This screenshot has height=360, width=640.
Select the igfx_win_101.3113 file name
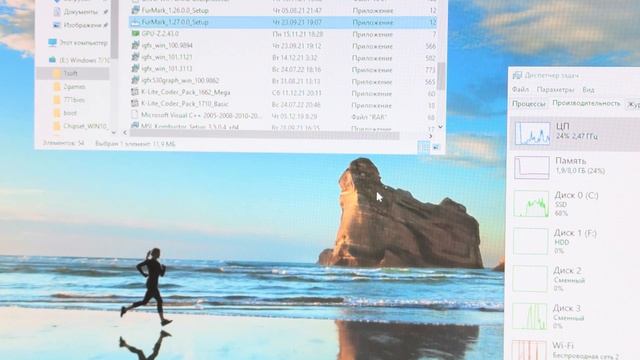[x=167, y=69]
